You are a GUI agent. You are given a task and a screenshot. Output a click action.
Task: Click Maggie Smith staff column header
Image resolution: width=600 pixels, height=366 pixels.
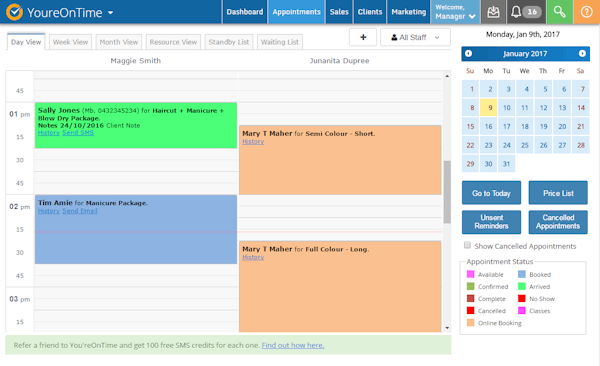pos(135,60)
